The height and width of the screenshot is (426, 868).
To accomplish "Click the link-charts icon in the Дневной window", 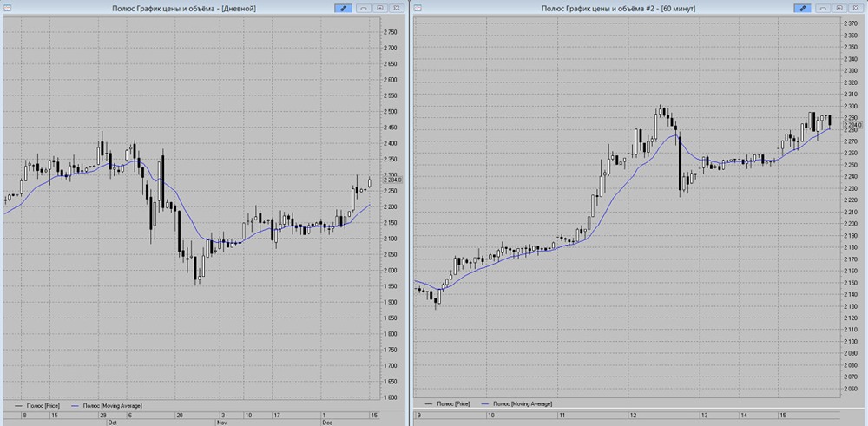I will (343, 8).
